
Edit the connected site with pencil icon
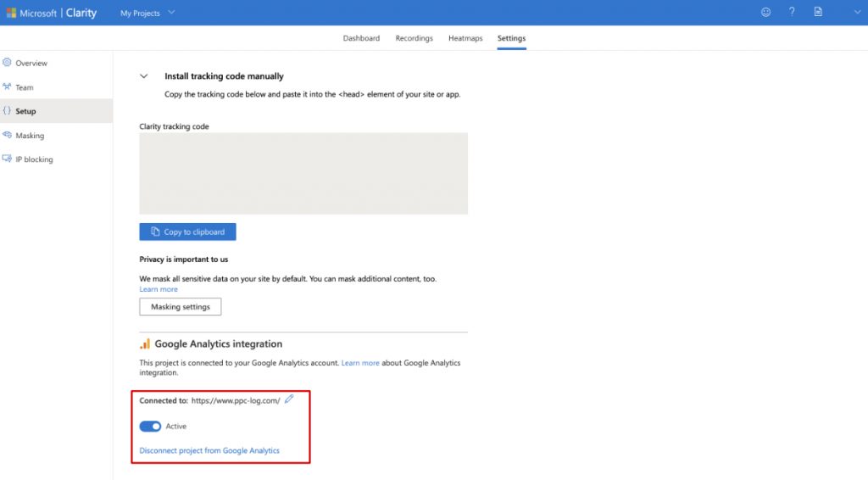click(x=289, y=399)
